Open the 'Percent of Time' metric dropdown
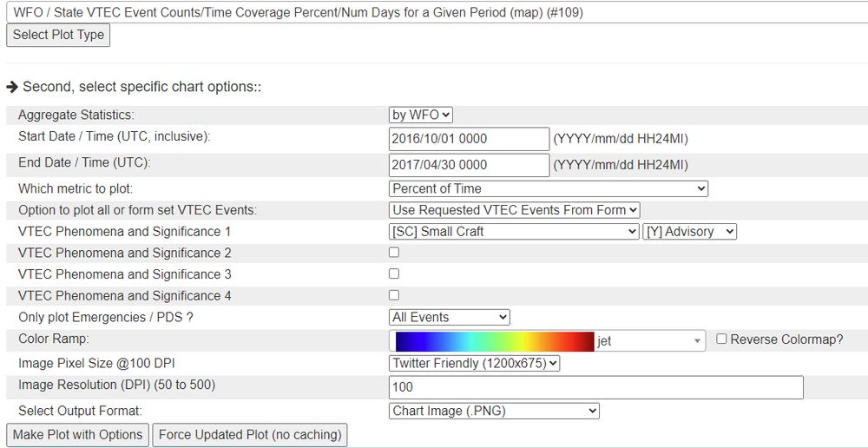Image resolution: width=868 pixels, height=448 pixels. pyautogui.click(x=549, y=188)
